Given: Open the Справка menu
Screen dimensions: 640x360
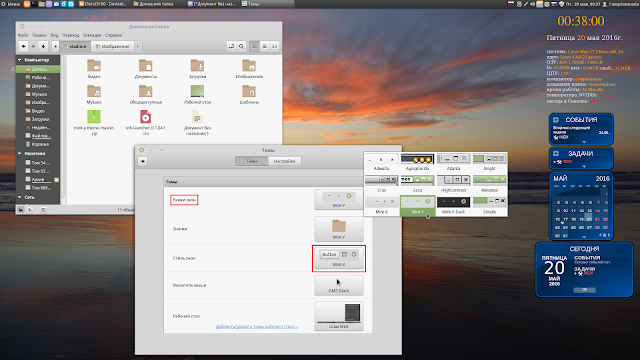Looking at the screenshot, I should [113, 35].
